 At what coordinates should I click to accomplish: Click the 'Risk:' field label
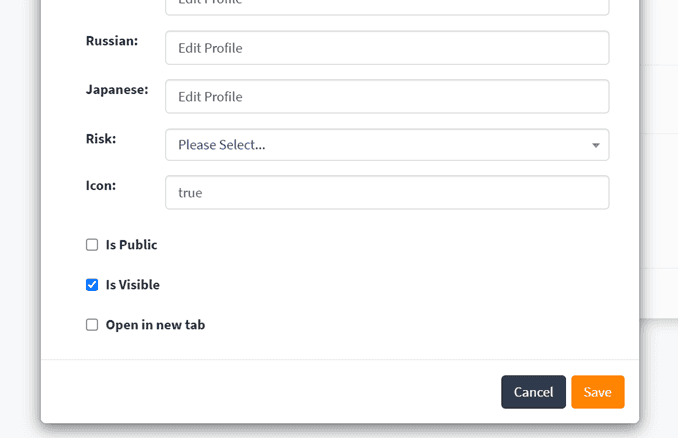tap(101, 138)
